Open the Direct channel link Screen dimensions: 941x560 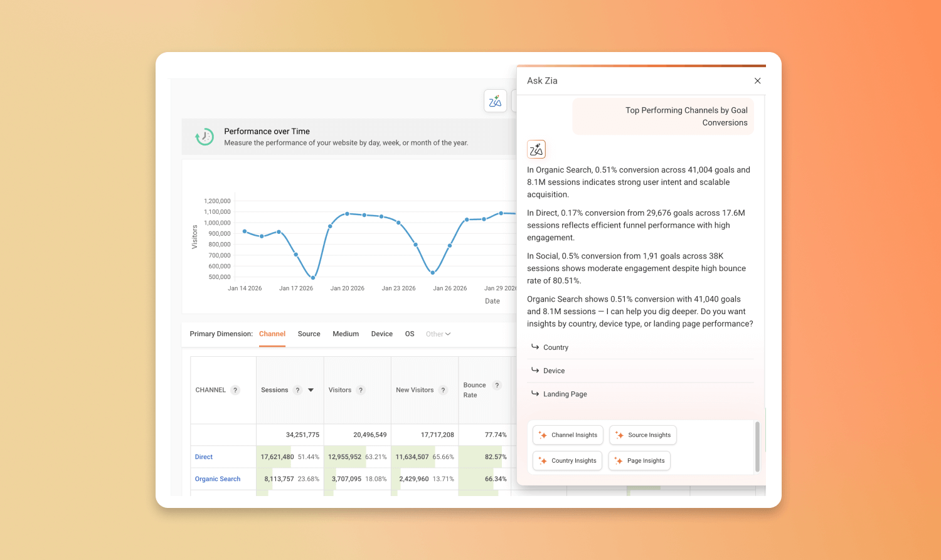[x=204, y=457]
